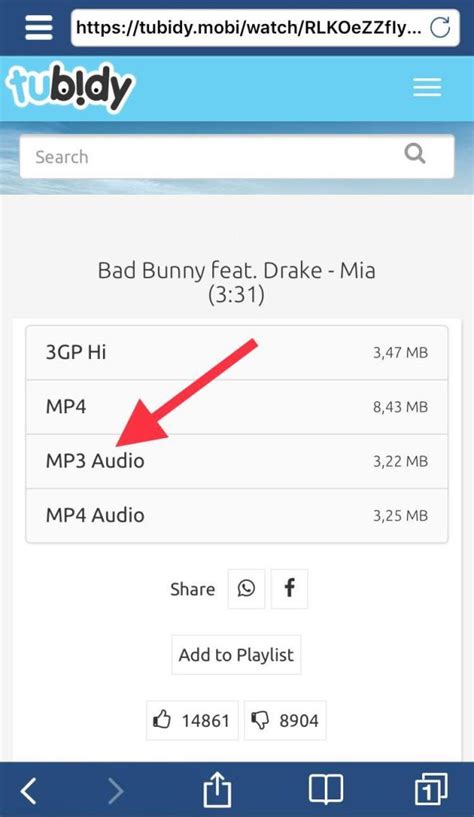Screen dimensions: 474x817
Task: Share via Facebook icon
Action: [290, 589]
